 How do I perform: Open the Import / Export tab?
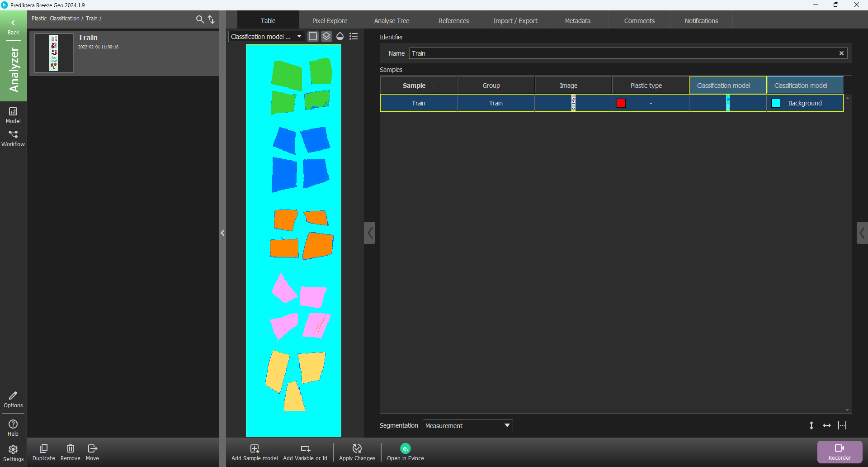[x=515, y=21]
